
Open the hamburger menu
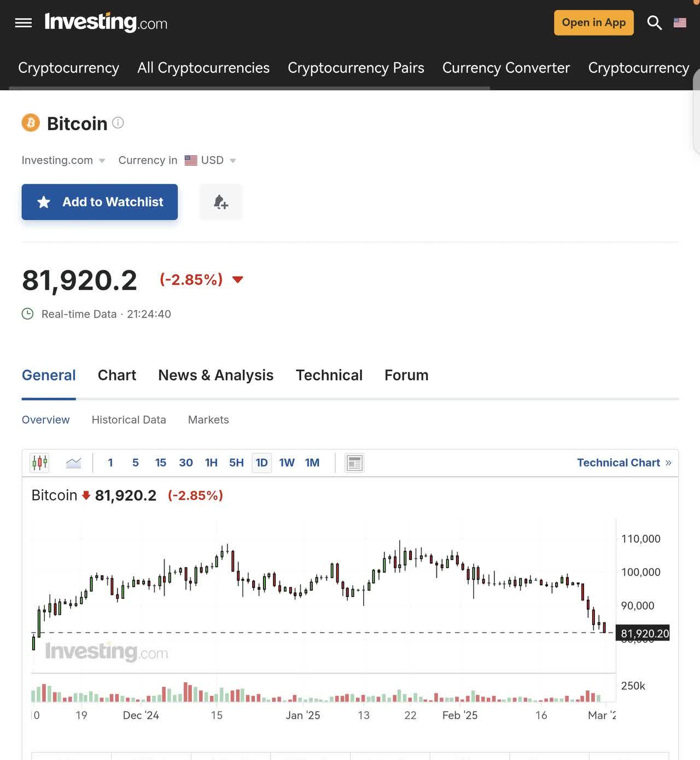[23, 22]
